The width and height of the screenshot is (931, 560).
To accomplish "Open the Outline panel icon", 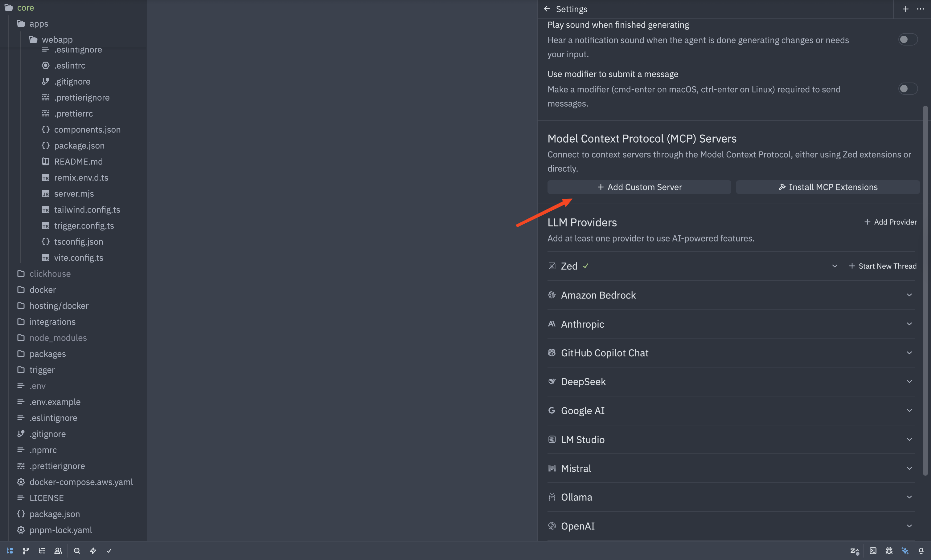I will (x=42, y=550).
